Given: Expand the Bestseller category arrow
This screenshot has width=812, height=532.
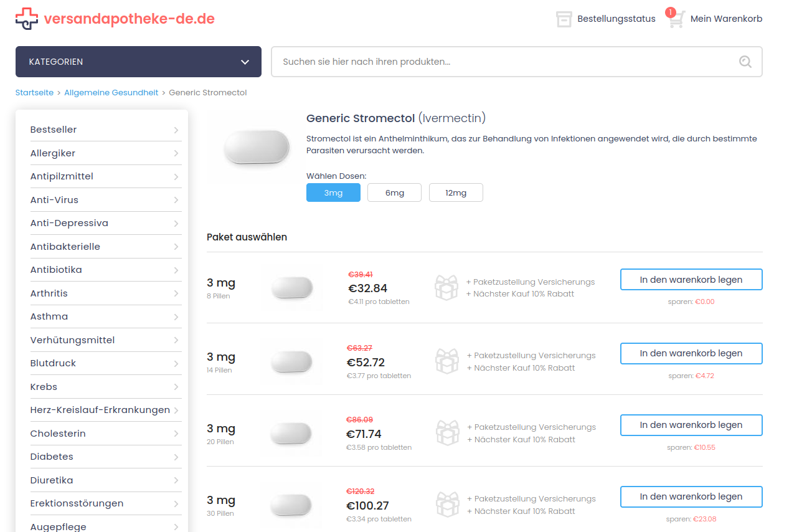Looking at the screenshot, I should pyautogui.click(x=176, y=130).
